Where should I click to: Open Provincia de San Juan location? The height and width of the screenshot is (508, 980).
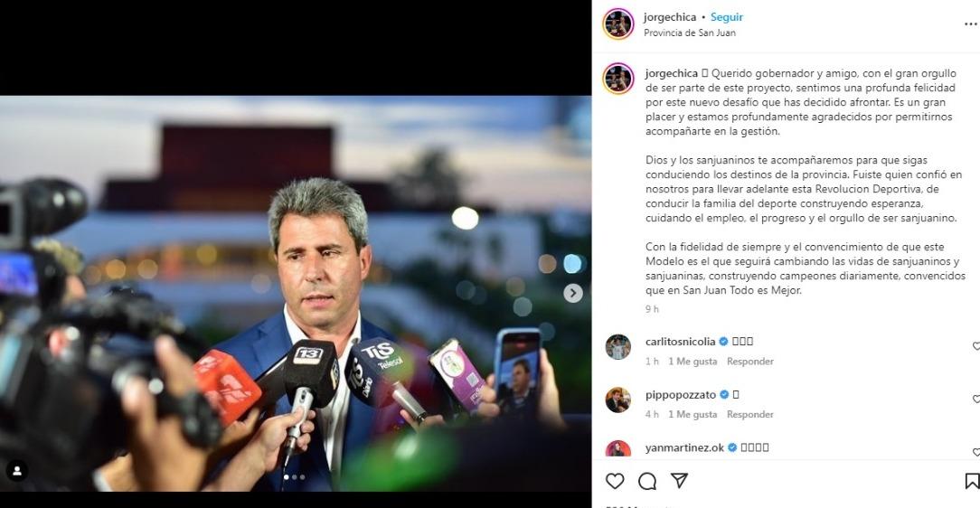pyautogui.click(x=690, y=33)
